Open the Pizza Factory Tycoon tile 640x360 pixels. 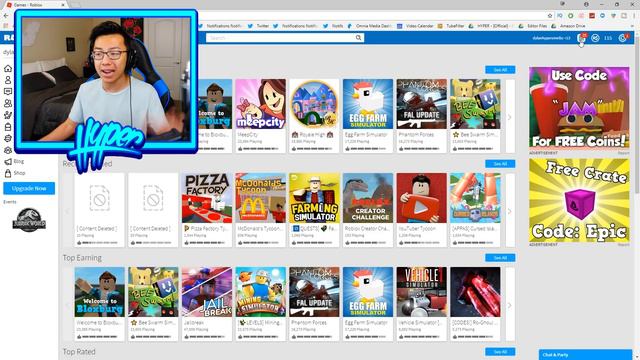click(x=207, y=210)
